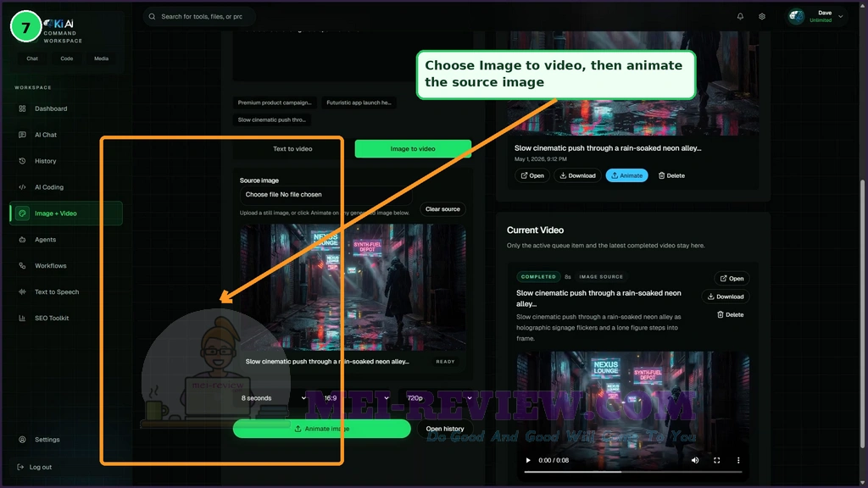Play the current video

coord(528,460)
